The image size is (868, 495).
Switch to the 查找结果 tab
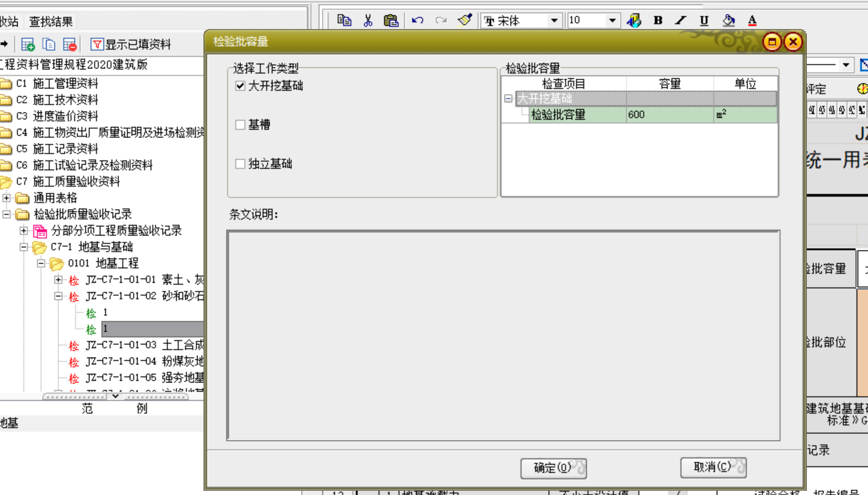click(x=51, y=22)
